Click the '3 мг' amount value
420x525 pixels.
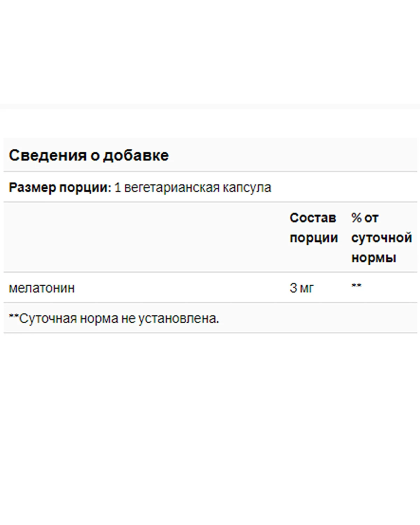(302, 288)
